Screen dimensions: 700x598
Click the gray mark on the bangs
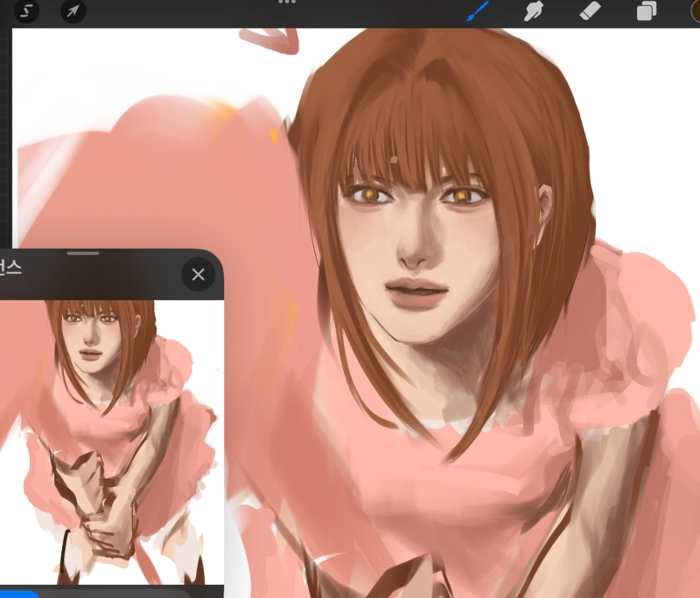pos(395,160)
